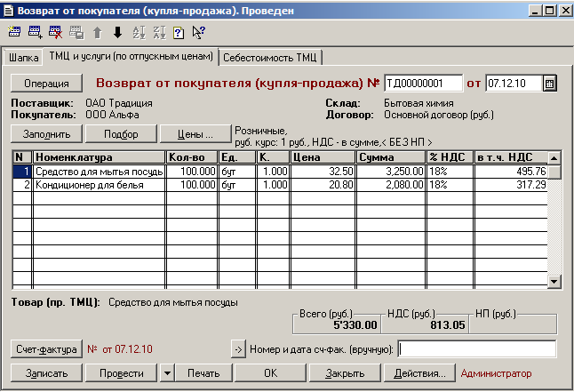Click the context help pointer icon
This screenshot has width=574, height=392.
click(198, 33)
